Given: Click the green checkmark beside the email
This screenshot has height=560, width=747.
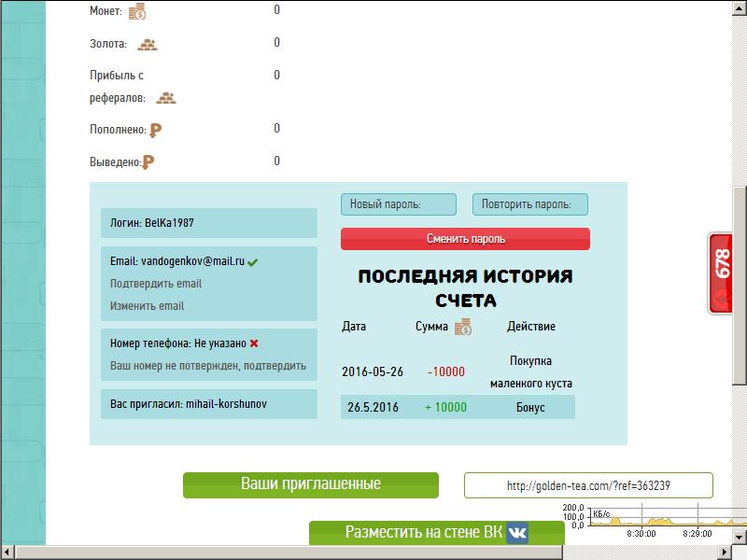Looking at the screenshot, I should 252,262.
